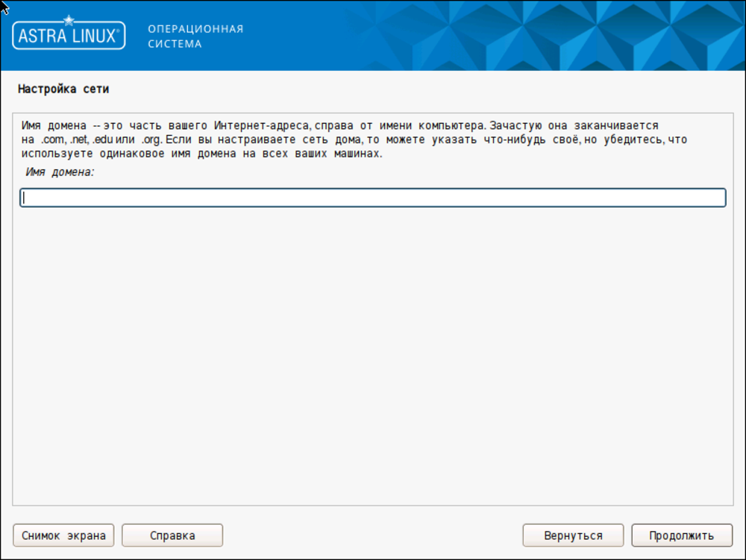Click the ОПЕРАЦИОННАЯ СИСТЕМА header text

pos(195,36)
